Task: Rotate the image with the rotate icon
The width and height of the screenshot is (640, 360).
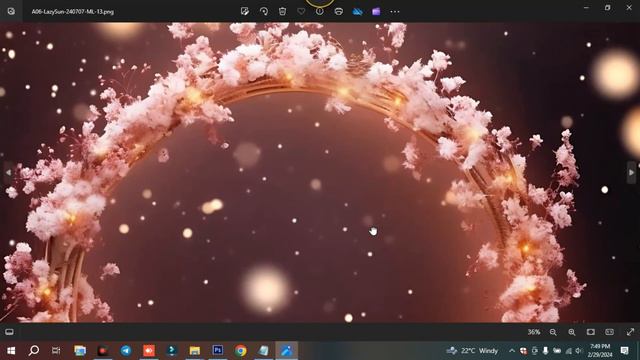Action: pyautogui.click(x=264, y=11)
